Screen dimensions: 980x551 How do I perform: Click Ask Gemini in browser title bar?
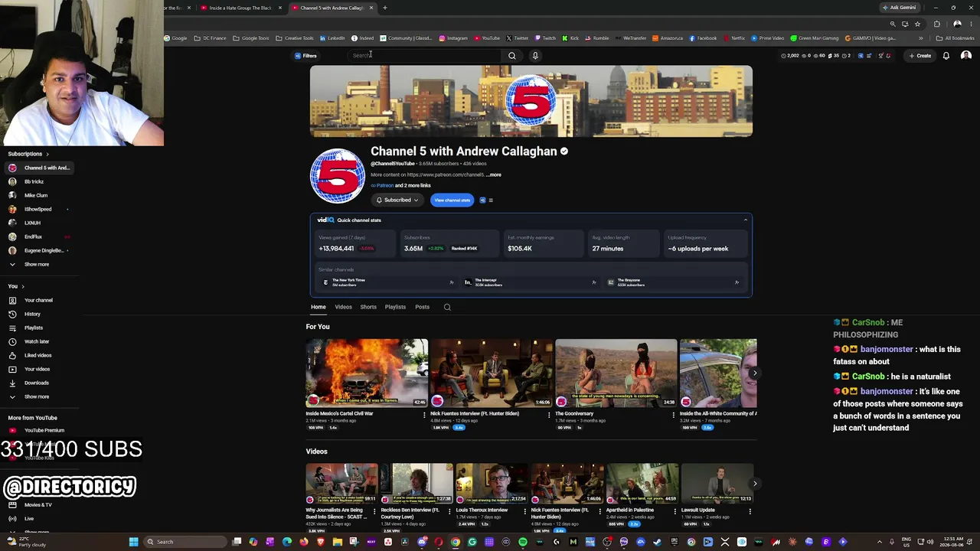[x=899, y=8]
